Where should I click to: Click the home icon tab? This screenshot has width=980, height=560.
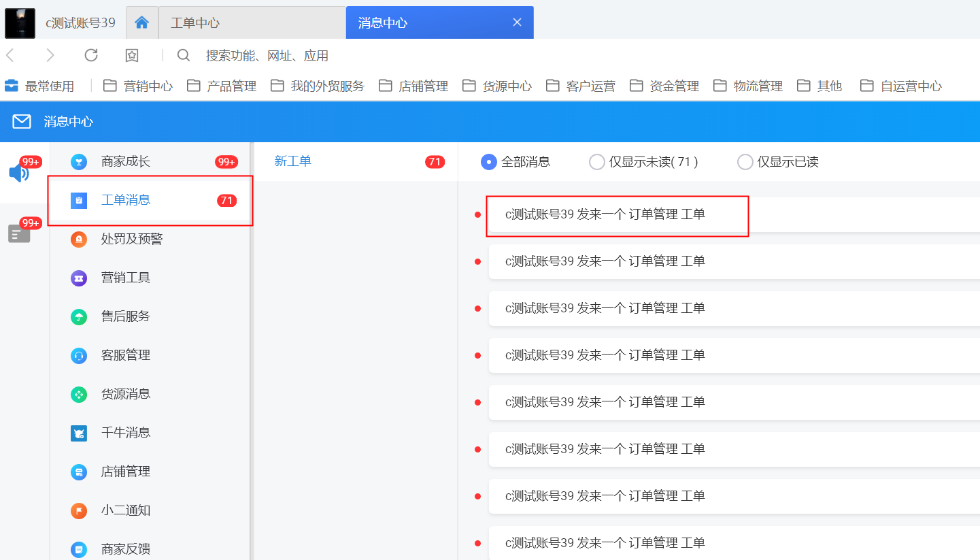tap(142, 22)
